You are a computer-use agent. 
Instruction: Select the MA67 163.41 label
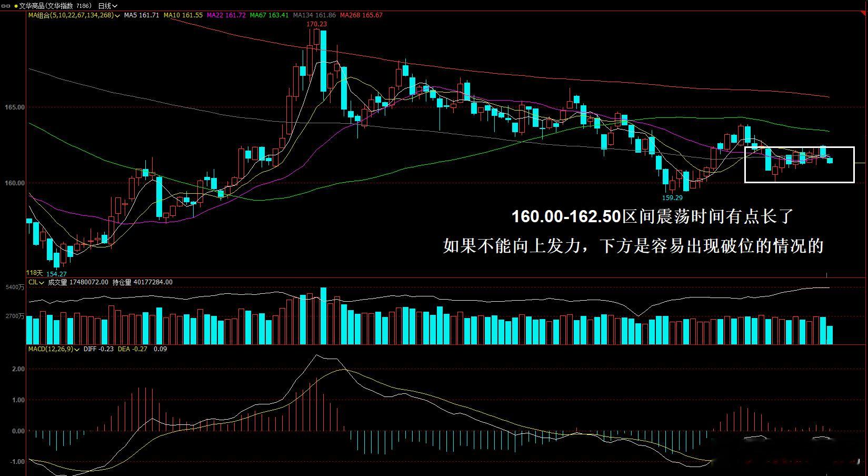point(269,15)
